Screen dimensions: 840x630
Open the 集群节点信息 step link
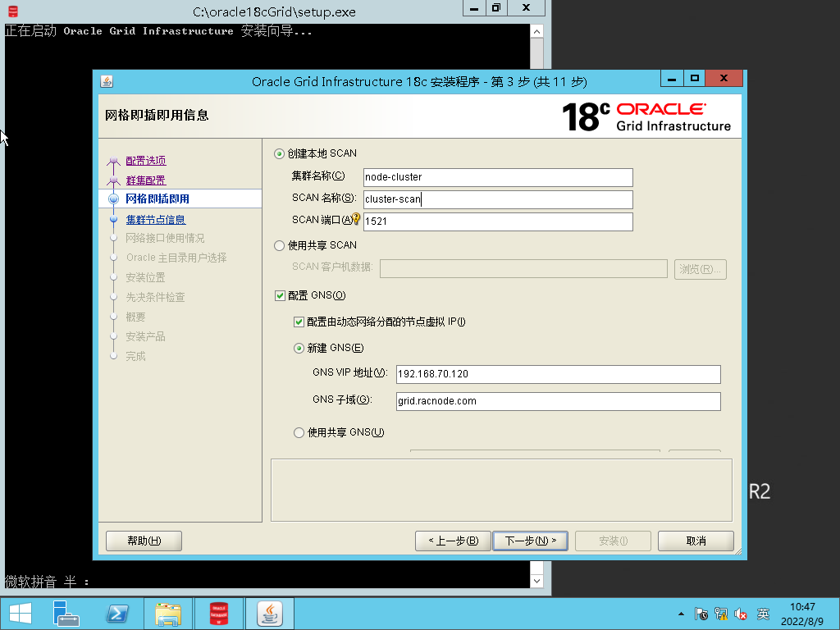[x=155, y=220]
